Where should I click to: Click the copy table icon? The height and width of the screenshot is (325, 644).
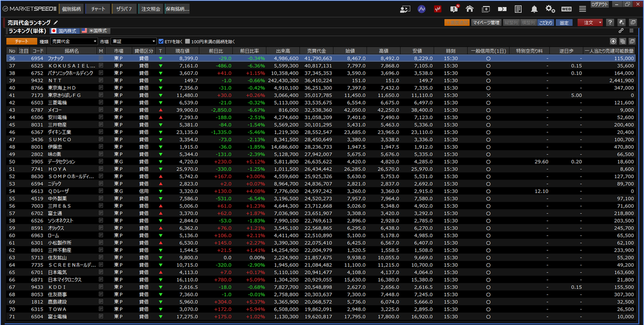click(623, 41)
